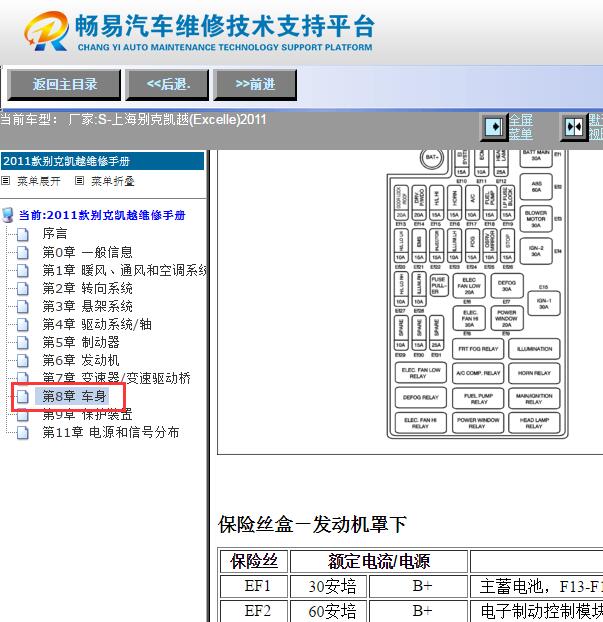This screenshot has height=622, width=603.
Task: Expand all menus via 菜单展开 text
Action: coord(39,181)
